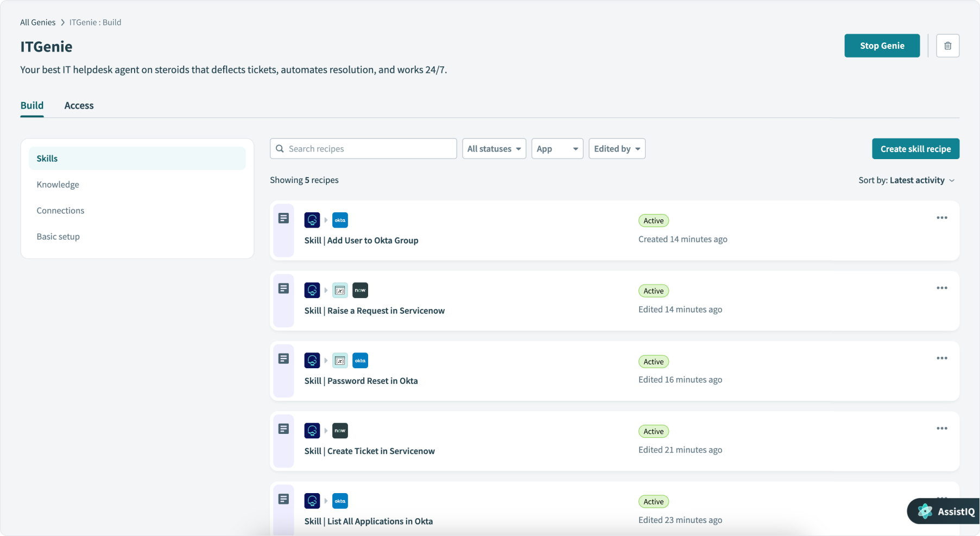Click the Okta icon on Add User to Okta Group

pos(340,220)
